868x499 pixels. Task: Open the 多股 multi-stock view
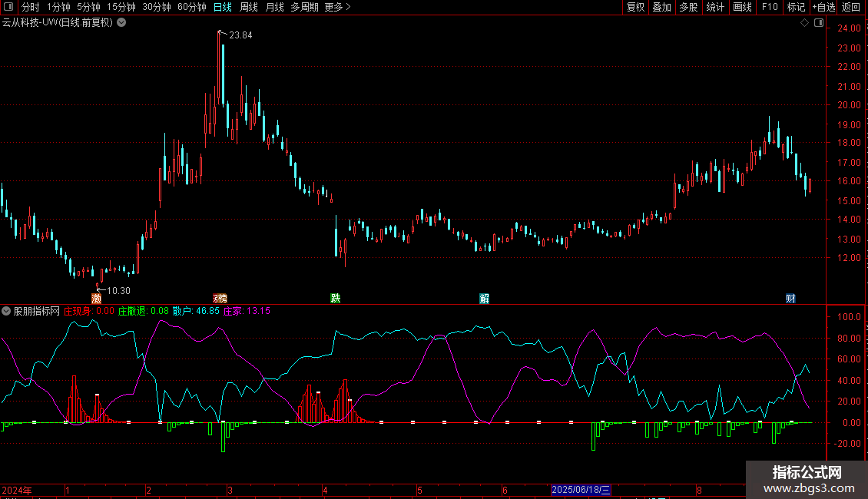689,7
